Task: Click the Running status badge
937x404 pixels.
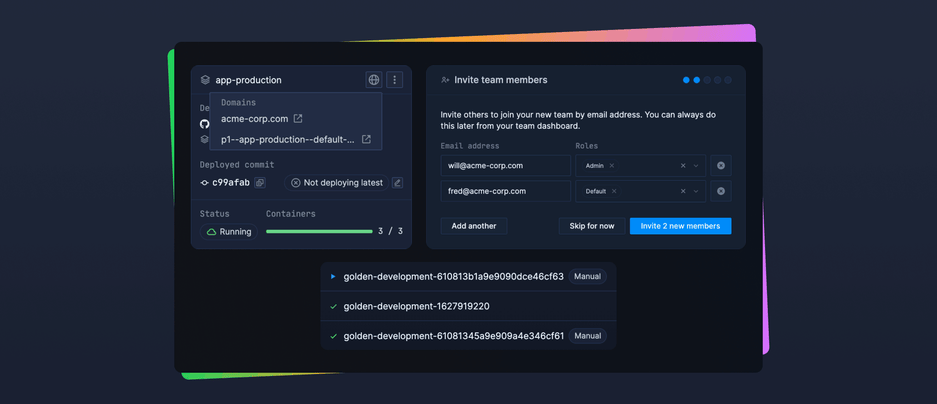Action: (229, 232)
